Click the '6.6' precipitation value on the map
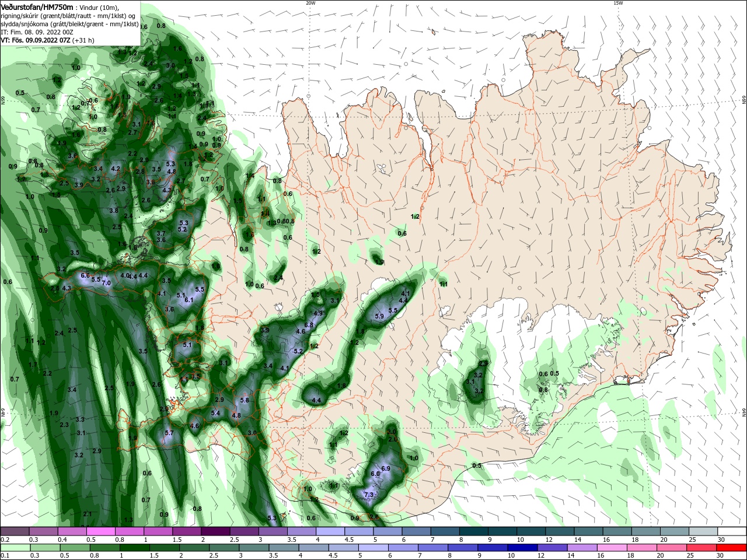This screenshot has width=747, height=560. 85,275
